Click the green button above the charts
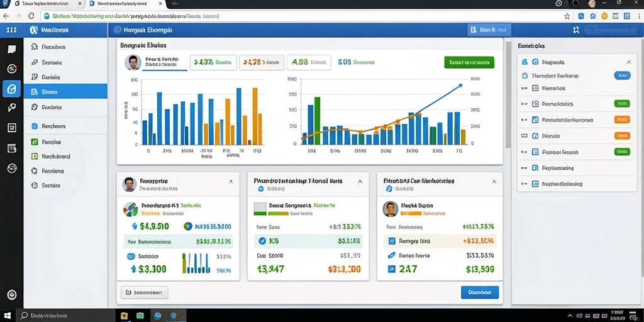The image size is (644, 322). 469,62
